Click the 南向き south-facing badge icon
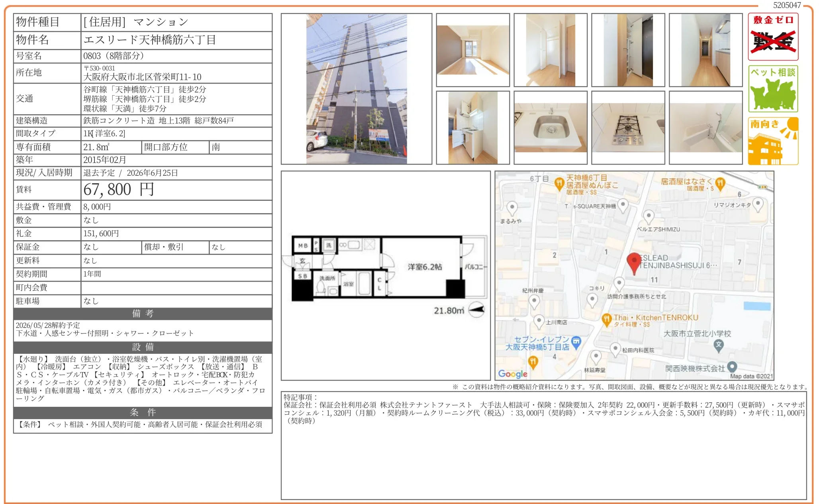Image resolution: width=819 pixels, height=504 pixels. click(773, 141)
